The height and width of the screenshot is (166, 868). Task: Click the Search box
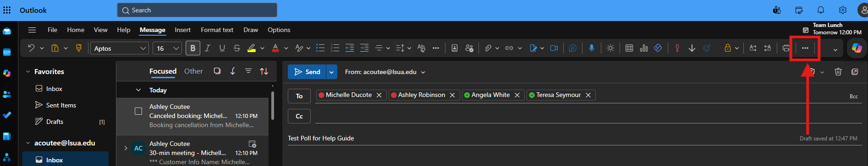(x=197, y=10)
